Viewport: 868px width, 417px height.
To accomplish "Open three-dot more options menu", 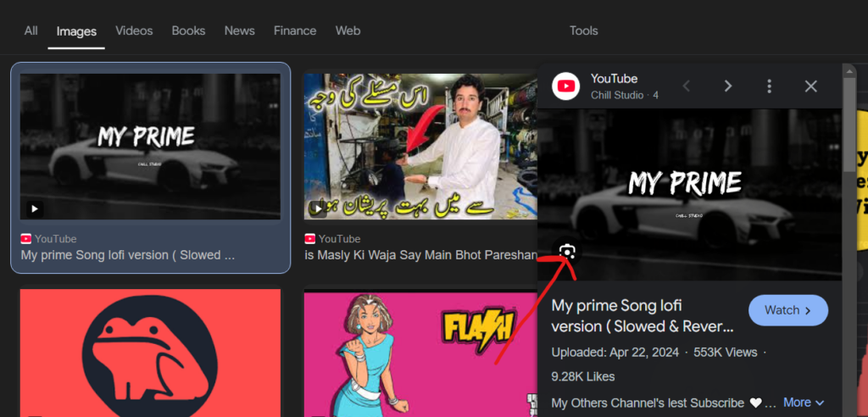I will click(x=770, y=86).
